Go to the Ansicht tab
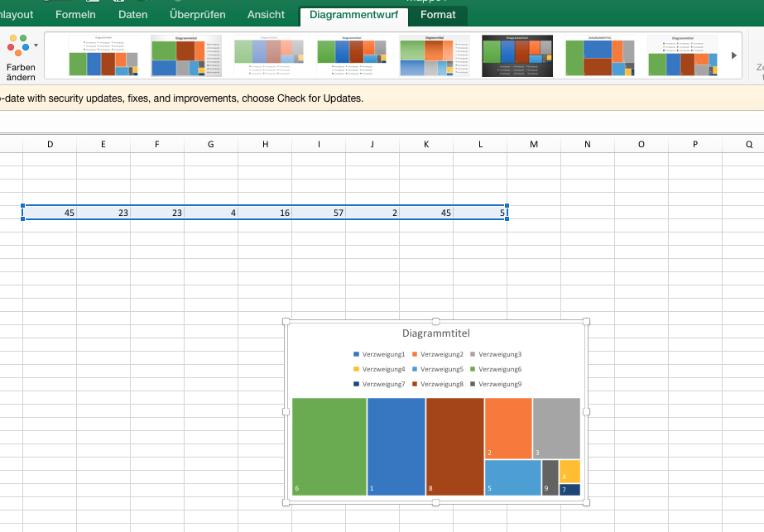This screenshot has width=764, height=532. click(x=265, y=14)
